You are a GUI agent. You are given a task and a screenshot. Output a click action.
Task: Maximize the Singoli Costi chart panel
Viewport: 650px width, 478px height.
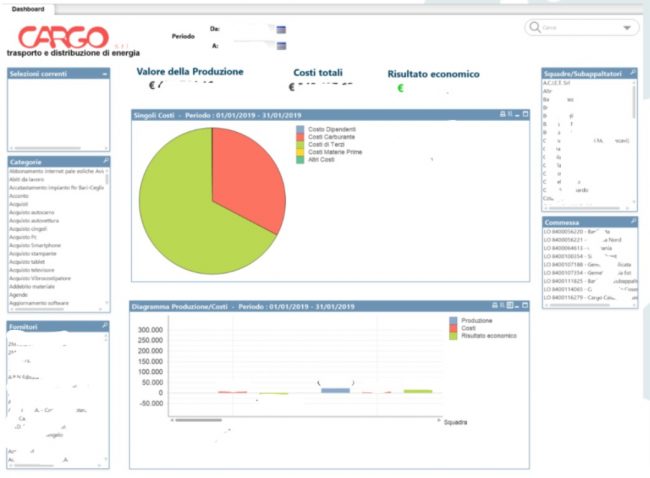[x=526, y=114]
